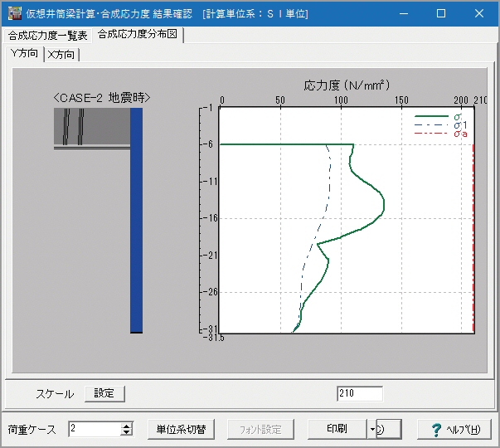Click the -16 depth axis label
Viewport: 500px width, 448px height.
[210, 218]
